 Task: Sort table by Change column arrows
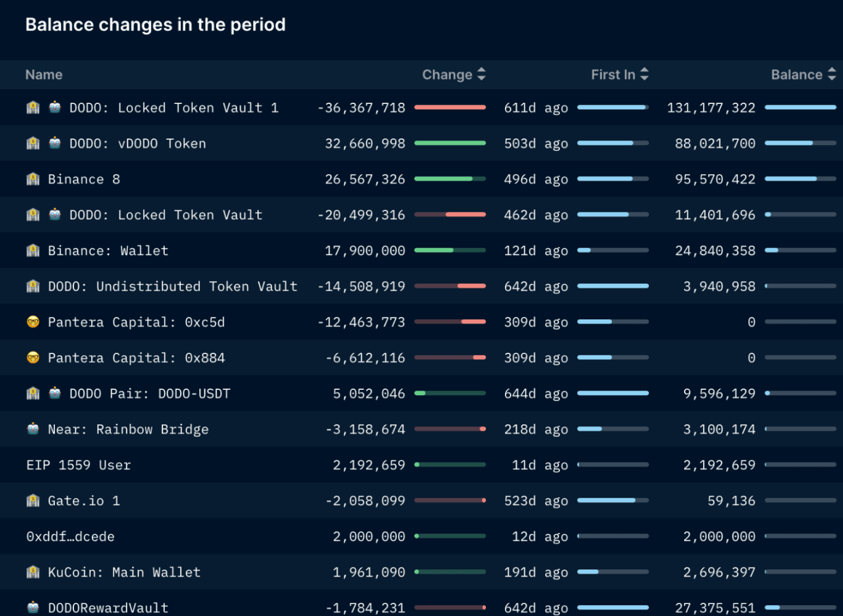(x=481, y=75)
